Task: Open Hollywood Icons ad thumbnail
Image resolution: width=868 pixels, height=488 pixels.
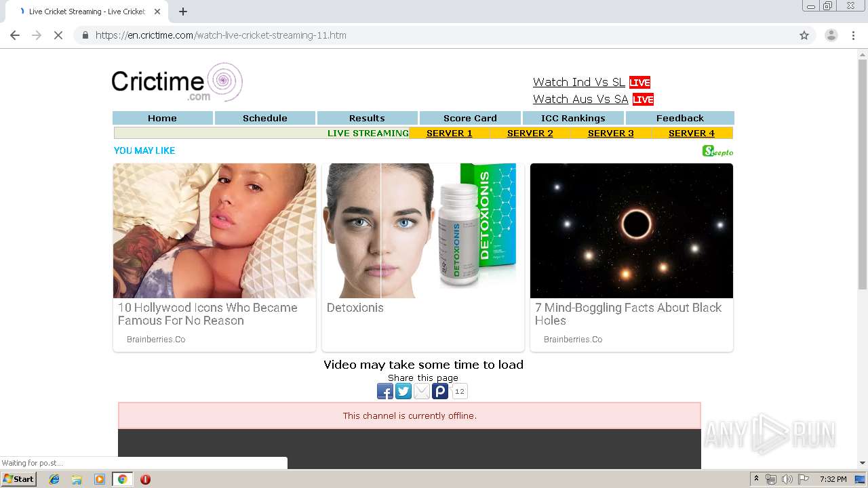Action: point(214,230)
